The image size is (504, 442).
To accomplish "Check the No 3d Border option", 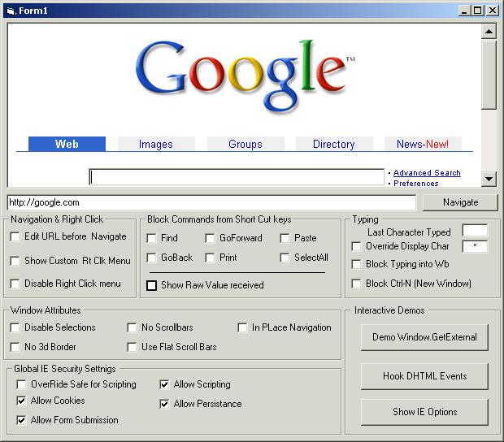I will click(x=15, y=347).
